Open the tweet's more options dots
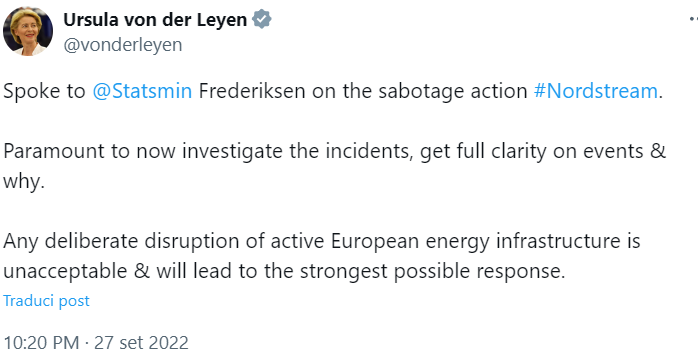 693,19
